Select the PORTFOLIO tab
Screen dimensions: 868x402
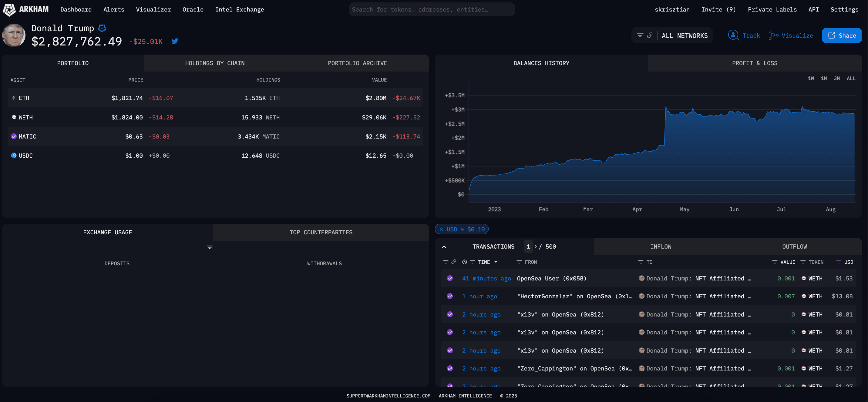73,63
